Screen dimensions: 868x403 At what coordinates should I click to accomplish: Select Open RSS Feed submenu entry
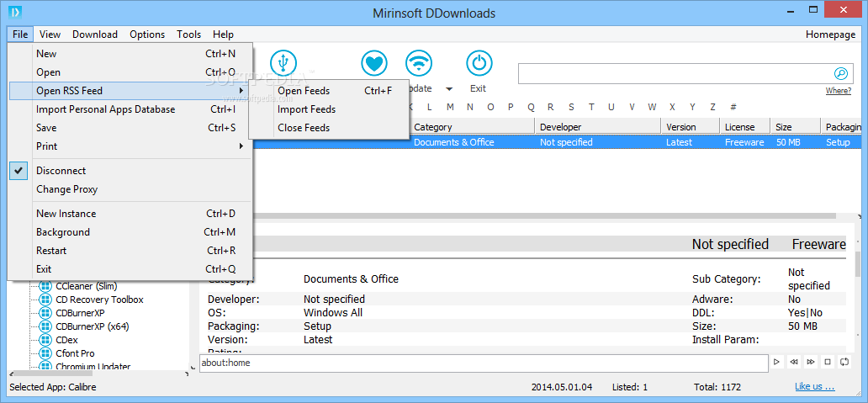tap(130, 91)
